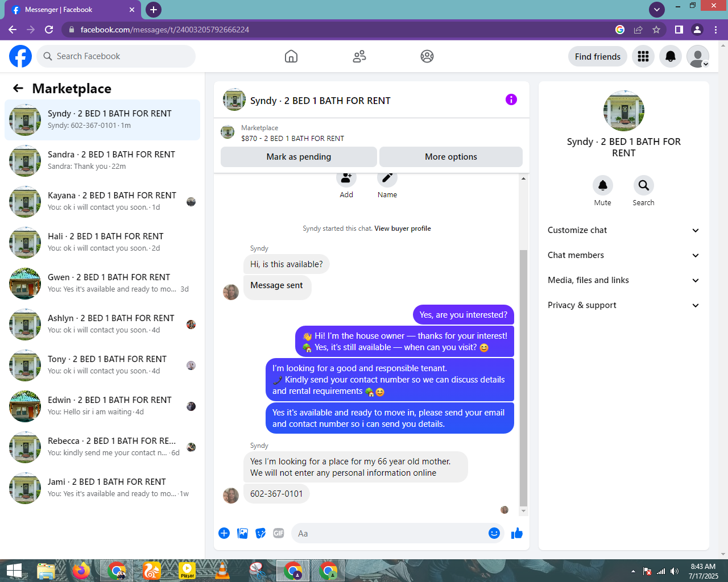Image resolution: width=728 pixels, height=582 pixels.
Task: Search in conversation with magnifier icon
Action: coord(644,185)
